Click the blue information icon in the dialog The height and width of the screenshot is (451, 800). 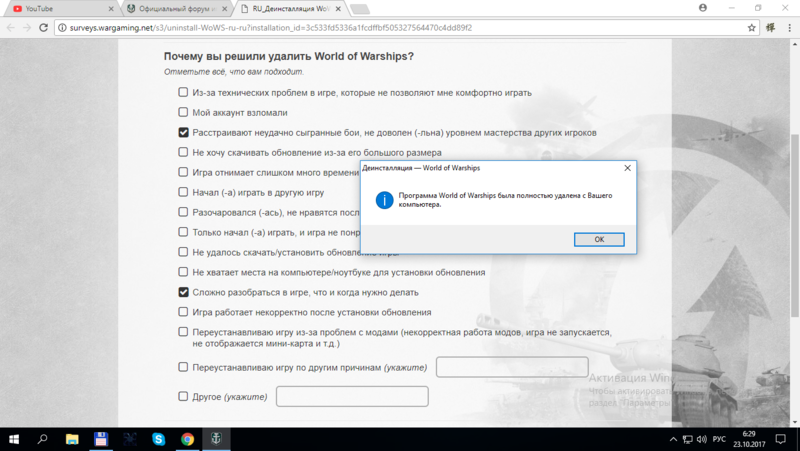tap(384, 201)
